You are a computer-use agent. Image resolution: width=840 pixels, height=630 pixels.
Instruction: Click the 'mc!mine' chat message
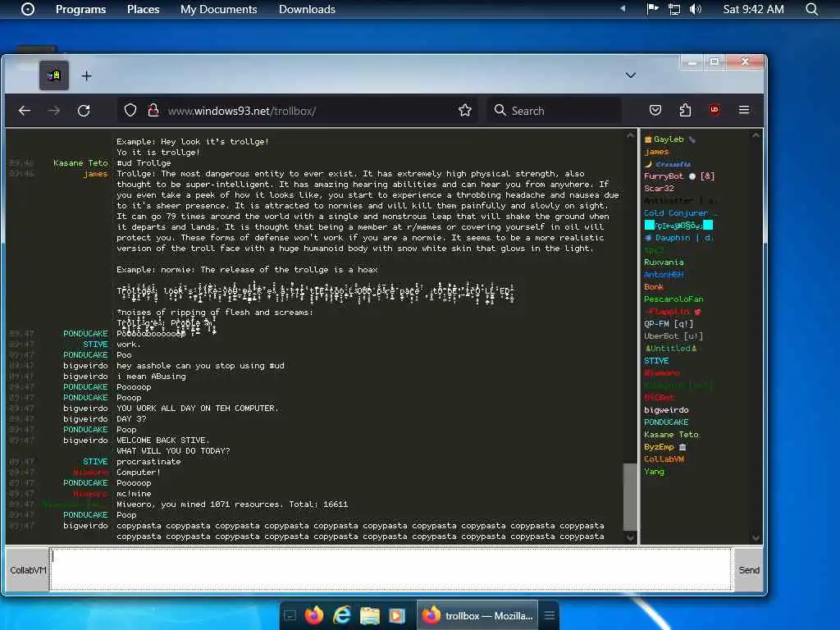134,494
